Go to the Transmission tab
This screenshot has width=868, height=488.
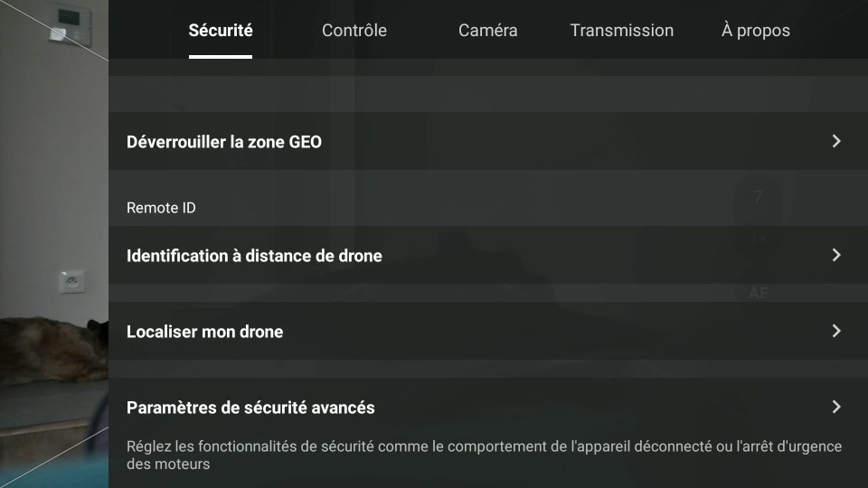pos(622,31)
